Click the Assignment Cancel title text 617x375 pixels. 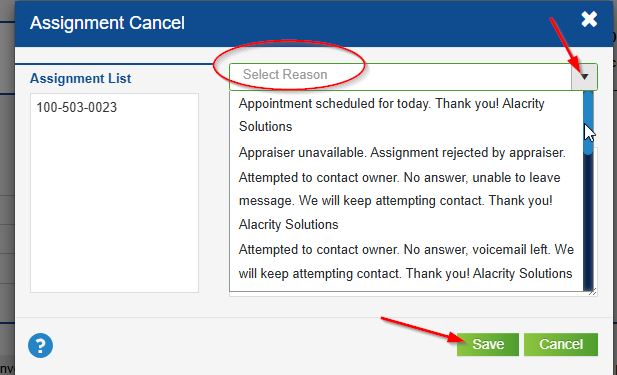[107, 23]
